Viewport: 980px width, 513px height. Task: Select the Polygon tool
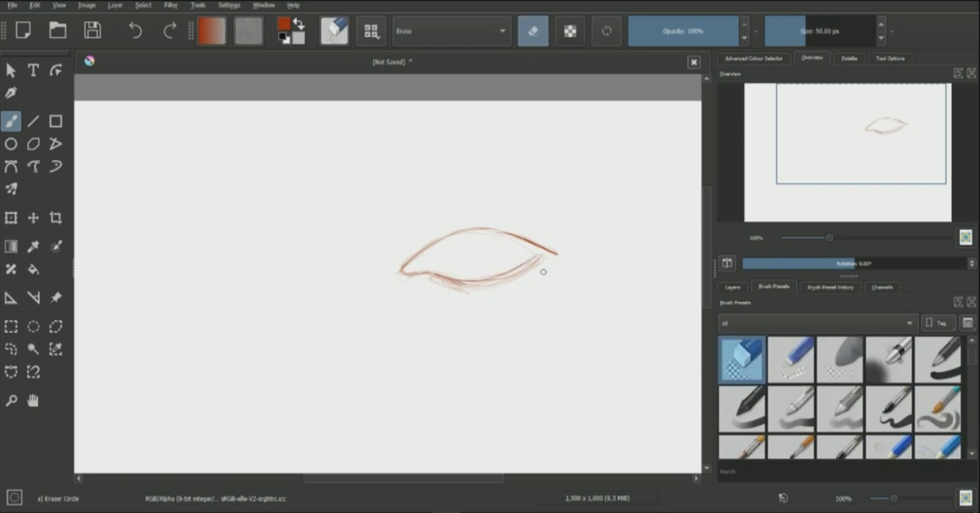[33, 144]
